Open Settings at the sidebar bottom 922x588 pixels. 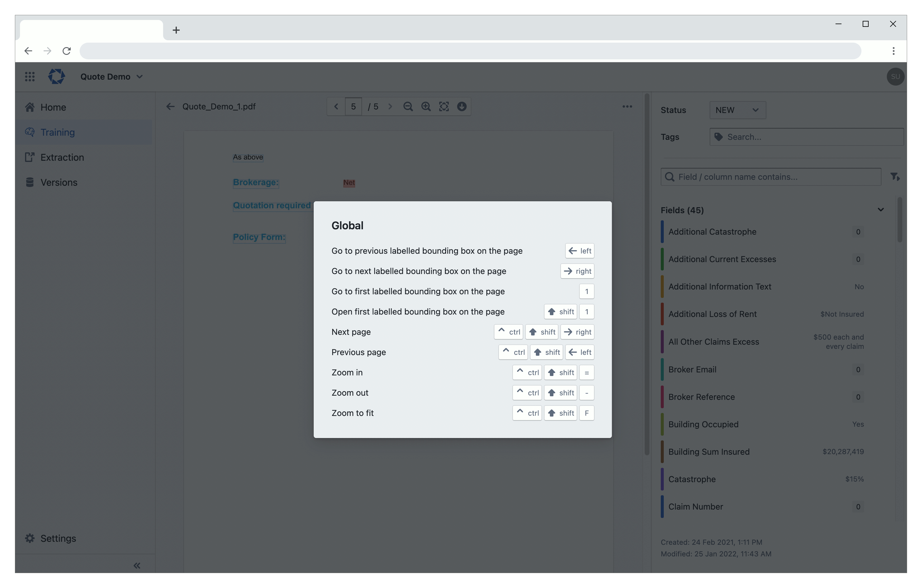click(58, 538)
